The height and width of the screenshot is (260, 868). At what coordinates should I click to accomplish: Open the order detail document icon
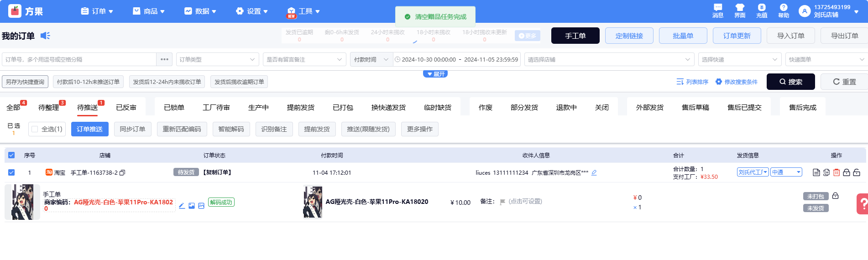tap(816, 172)
